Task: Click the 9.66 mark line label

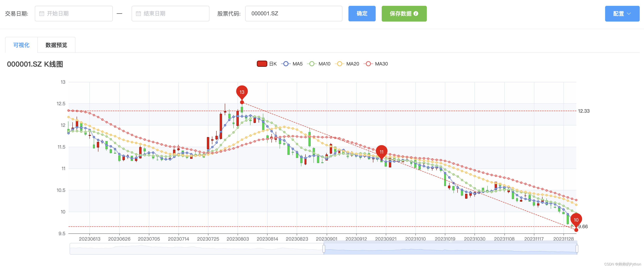Action: [583, 227]
